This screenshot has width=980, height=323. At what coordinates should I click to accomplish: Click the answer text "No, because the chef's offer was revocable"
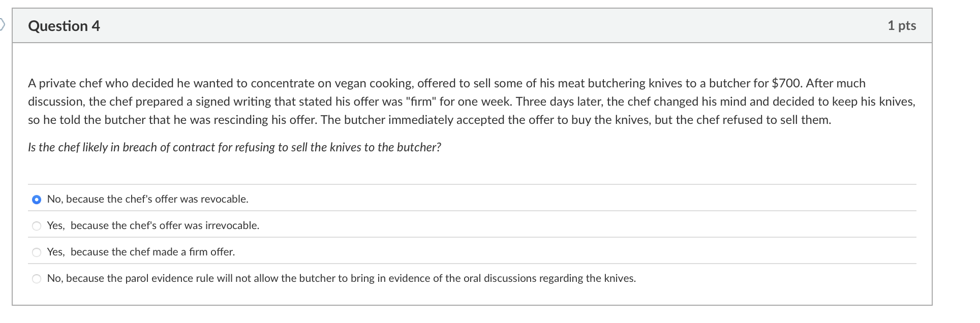(x=147, y=200)
